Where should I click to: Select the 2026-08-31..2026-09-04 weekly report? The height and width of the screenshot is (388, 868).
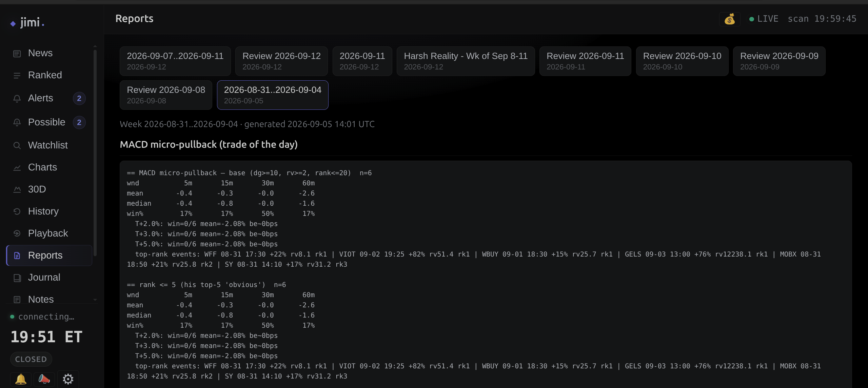coord(273,95)
